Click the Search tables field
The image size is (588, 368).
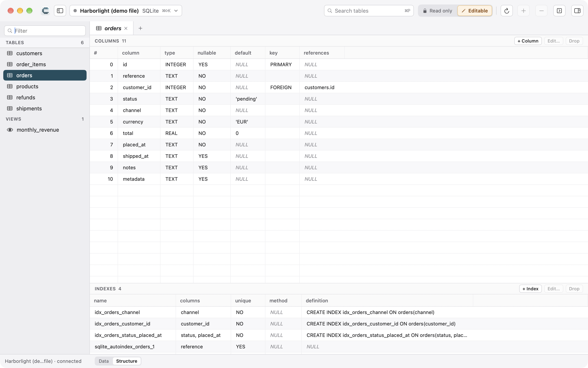point(369,11)
